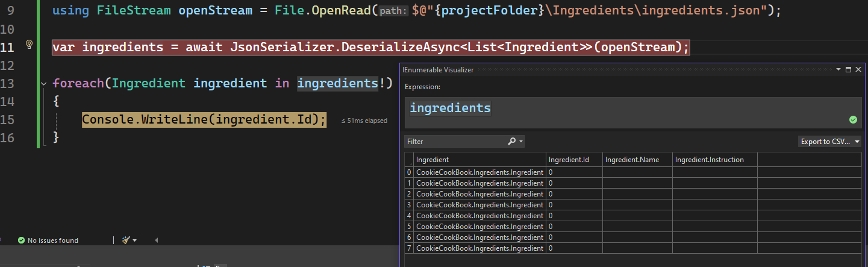Expand the code cleanup profile dropdown
Image resolution: width=868 pixels, height=267 pixels.
[x=134, y=240]
